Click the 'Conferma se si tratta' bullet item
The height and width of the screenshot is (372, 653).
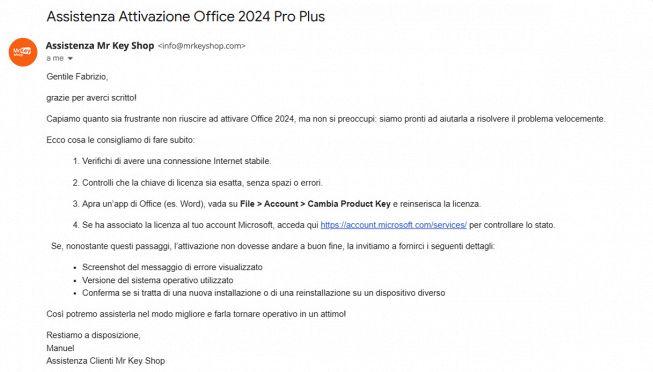[x=263, y=293]
